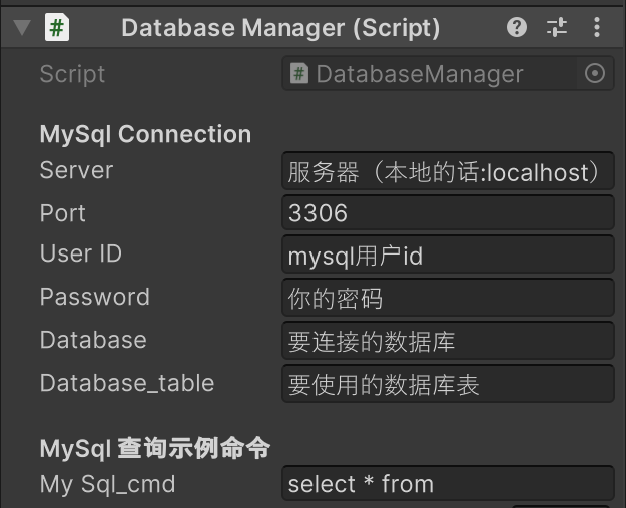The height and width of the screenshot is (508, 626).
Task: Click the My Sql_cmd query field
Action: 448,483
